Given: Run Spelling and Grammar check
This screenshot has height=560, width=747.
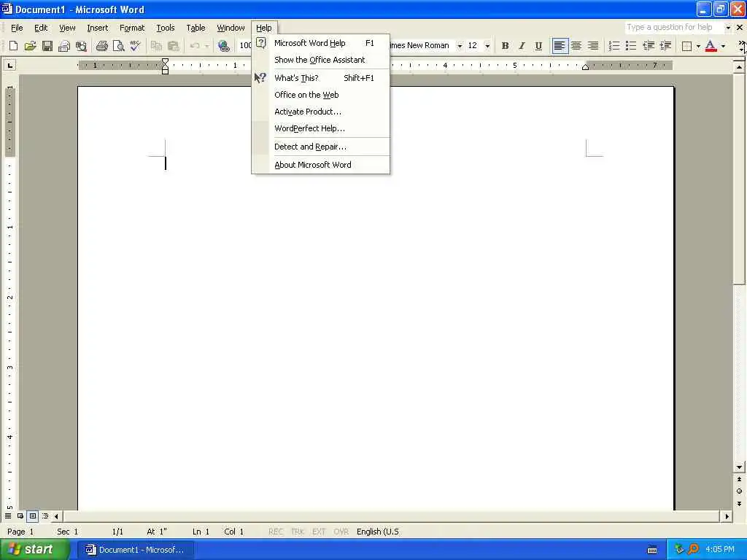Looking at the screenshot, I should click(x=135, y=46).
